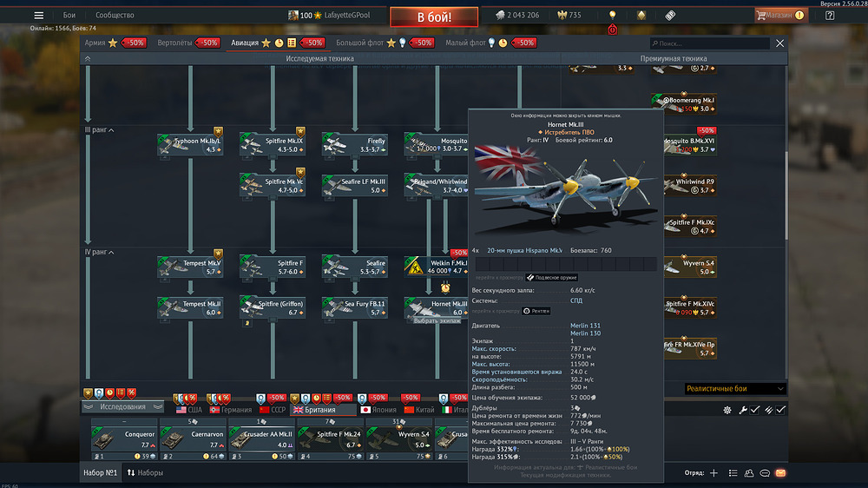Collapse the III ранг section
Viewport: 868px width, 488px height.
(100, 129)
